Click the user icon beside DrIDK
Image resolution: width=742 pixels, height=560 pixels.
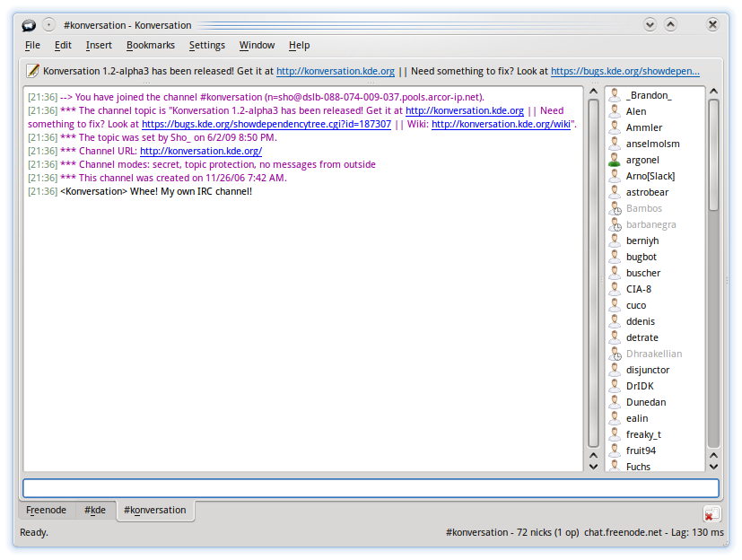pyautogui.click(x=615, y=386)
